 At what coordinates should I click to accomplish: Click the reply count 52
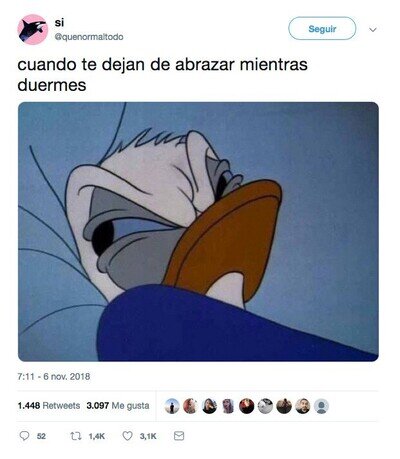[x=41, y=436]
